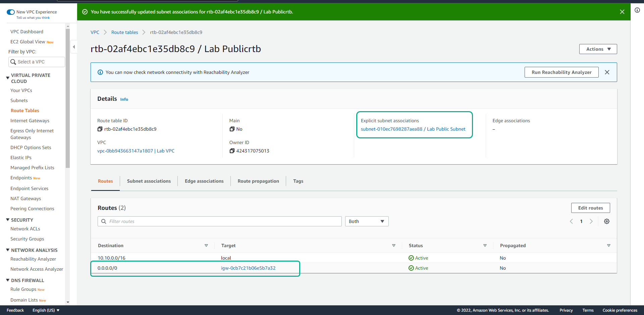
Task: Open the Both routes filter dropdown
Action: (367, 221)
